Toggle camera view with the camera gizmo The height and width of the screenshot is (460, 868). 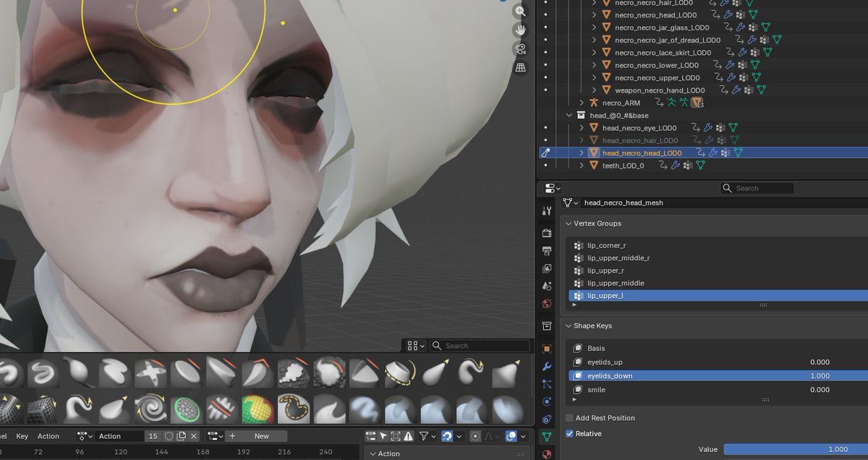(520, 49)
